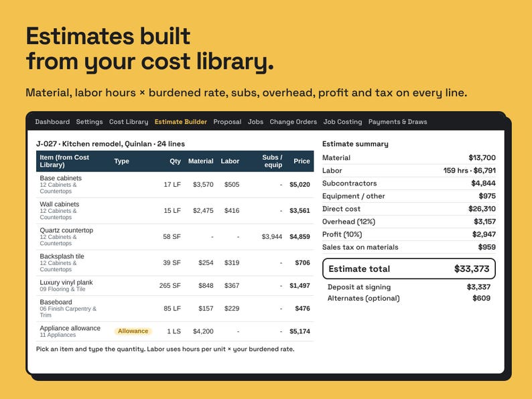Click the Type column header
The image size is (532, 399).
[121, 161]
